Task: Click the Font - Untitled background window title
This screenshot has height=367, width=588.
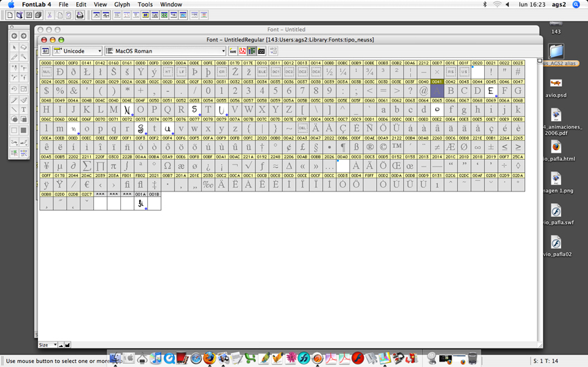Action: coord(286,30)
